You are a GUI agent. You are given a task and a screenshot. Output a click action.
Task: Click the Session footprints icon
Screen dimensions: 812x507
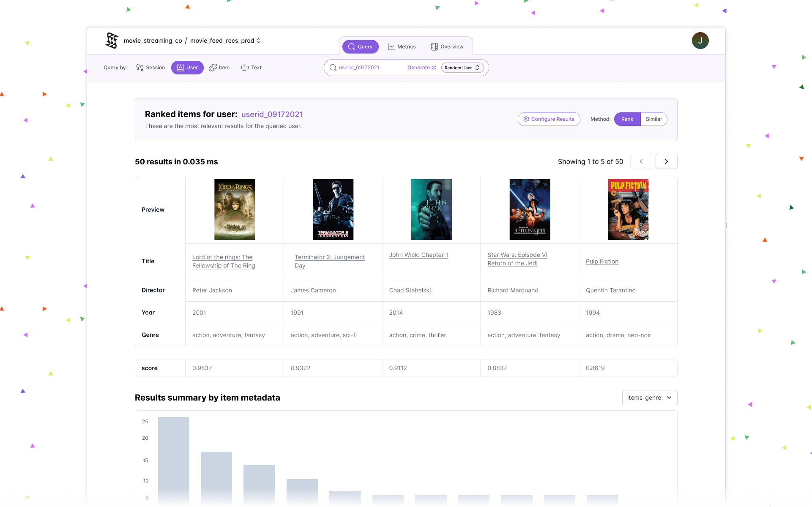click(x=140, y=68)
